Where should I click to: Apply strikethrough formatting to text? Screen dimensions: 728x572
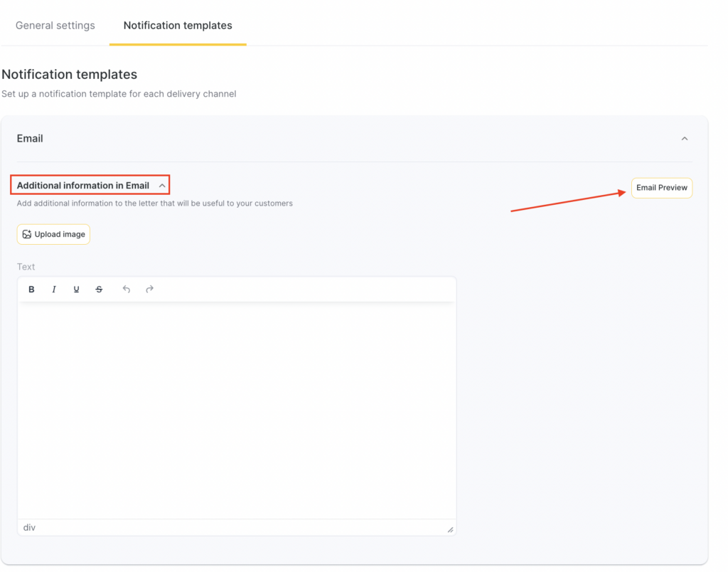tap(99, 290)
